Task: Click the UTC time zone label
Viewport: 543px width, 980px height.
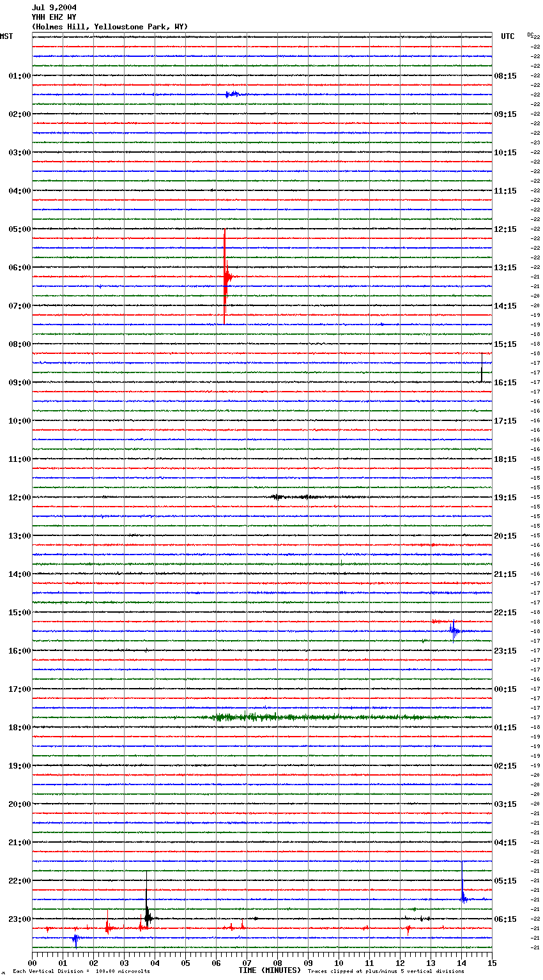Action: pos(508,36)
